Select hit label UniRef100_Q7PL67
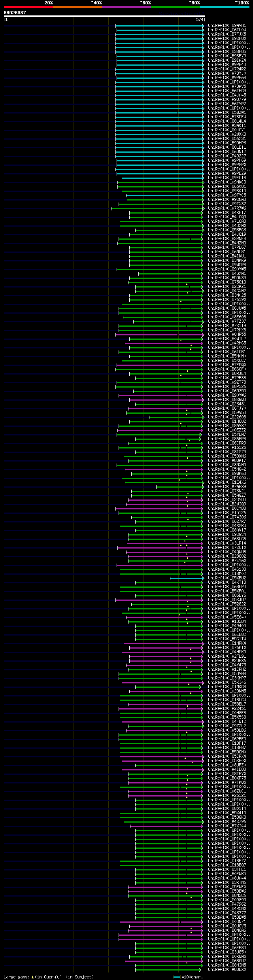This screenshot has height=980, width=253. click(x=227, y=247)
